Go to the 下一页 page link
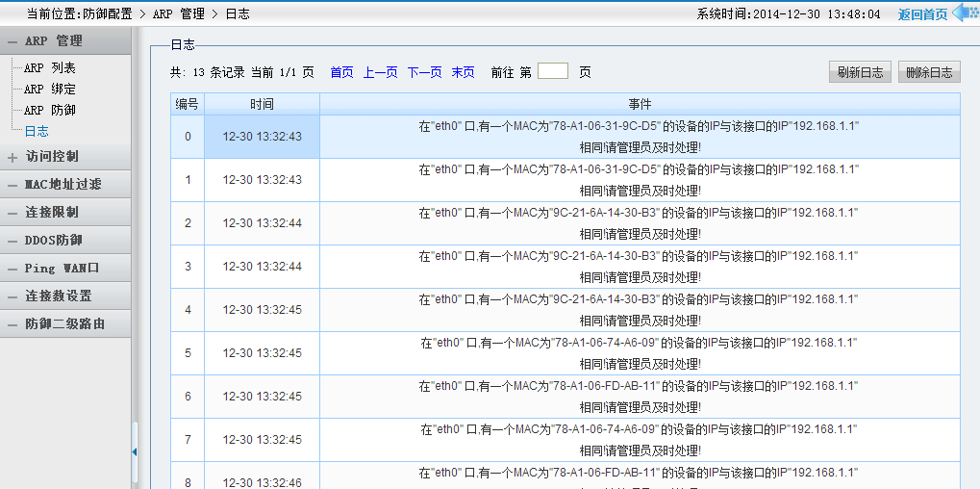Image resolution: width=980 pixels, height=489 pixels. click(x=424, y=72)
